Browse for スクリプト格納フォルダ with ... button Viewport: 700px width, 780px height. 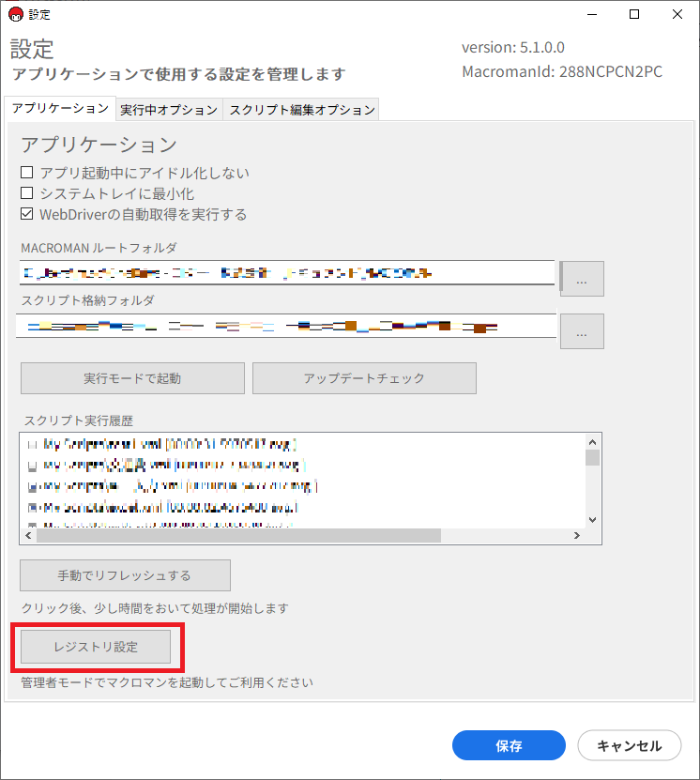coord(582,331)
